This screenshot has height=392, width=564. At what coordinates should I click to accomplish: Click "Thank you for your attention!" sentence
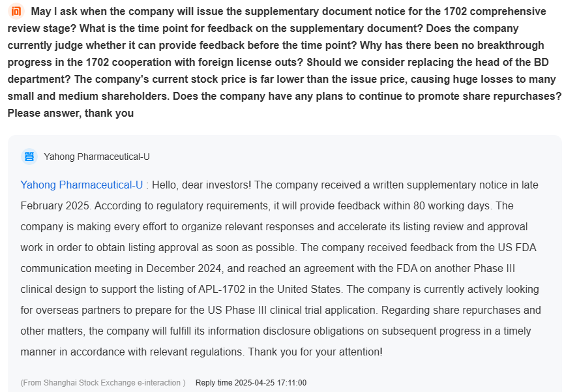pyautogui.click(x=315, y=352)
